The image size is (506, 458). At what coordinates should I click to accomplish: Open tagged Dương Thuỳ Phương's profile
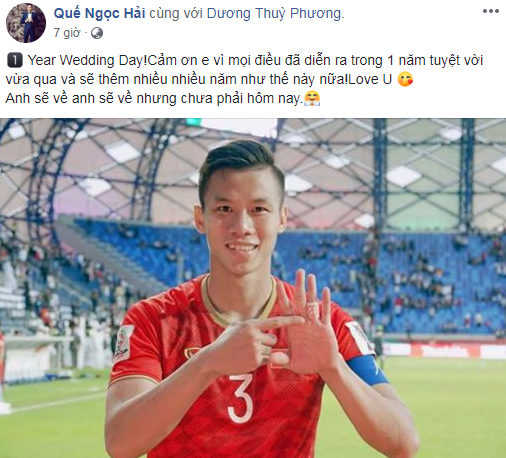(275, 13)
